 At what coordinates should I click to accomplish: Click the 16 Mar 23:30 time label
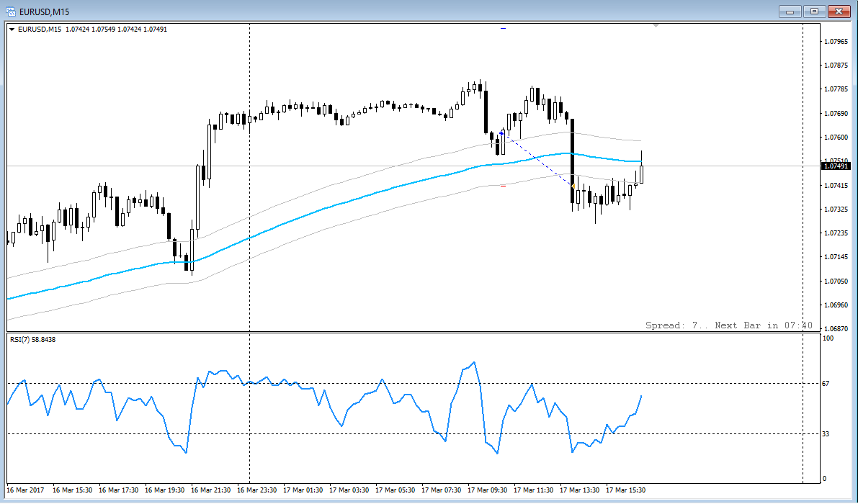tap(256, 490)
